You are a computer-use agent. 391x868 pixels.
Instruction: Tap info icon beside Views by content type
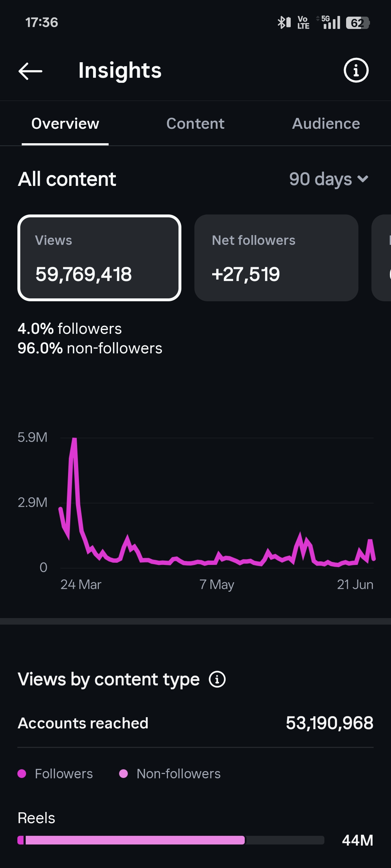[217, 679]
